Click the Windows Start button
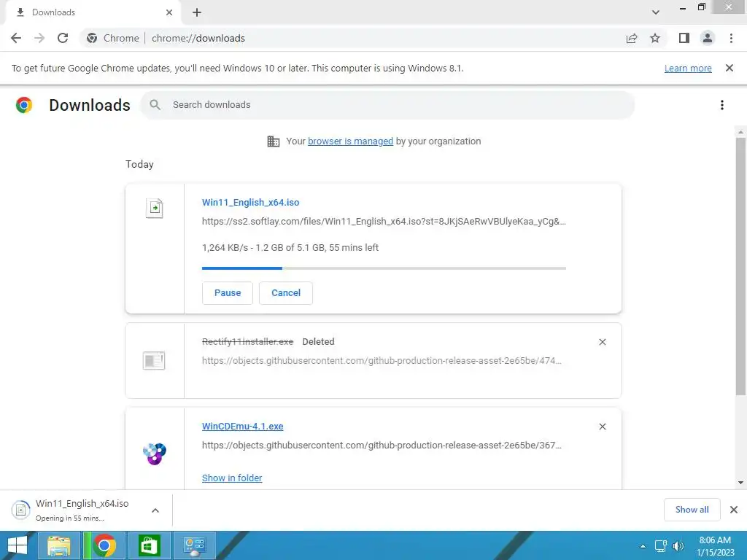The height and width of the screenshot is (560, 747). point(18,545)
